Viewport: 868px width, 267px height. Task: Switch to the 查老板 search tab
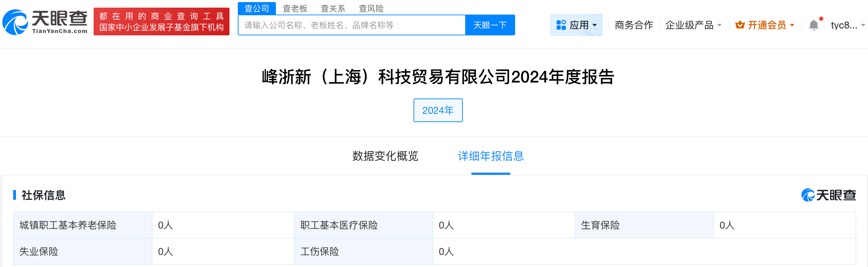tap(295, 8)
